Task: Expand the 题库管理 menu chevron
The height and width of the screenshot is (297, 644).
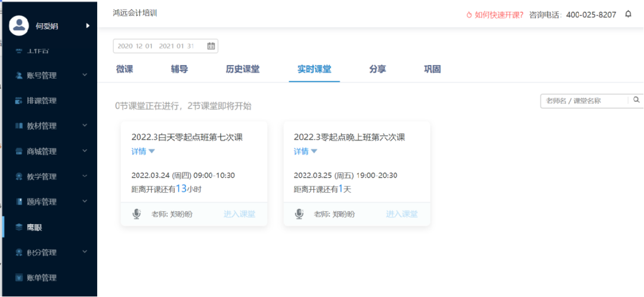Action: tap(85, 202)
